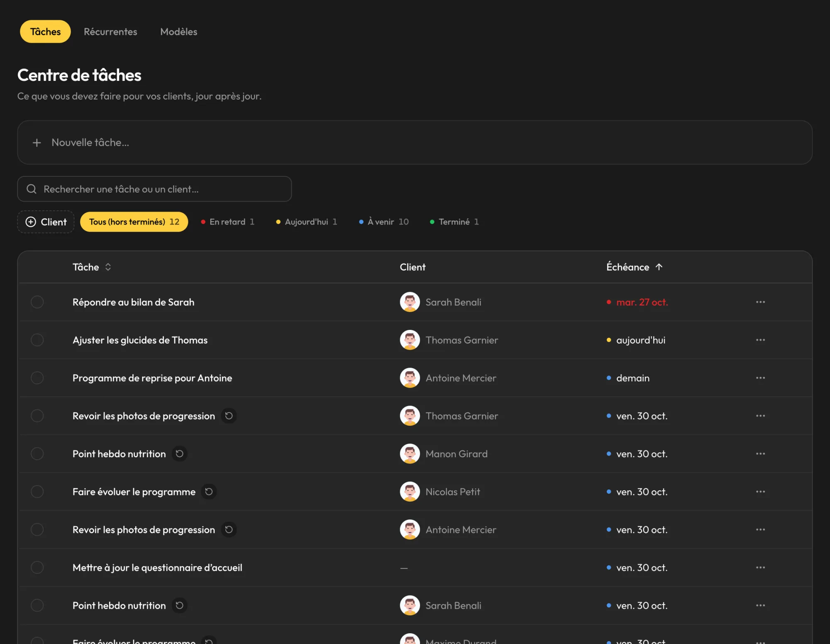Viewport: 830px width, 644px height.
Task: Mark Répondre au bilan de Sarah as done
Action: coord(37,302)
